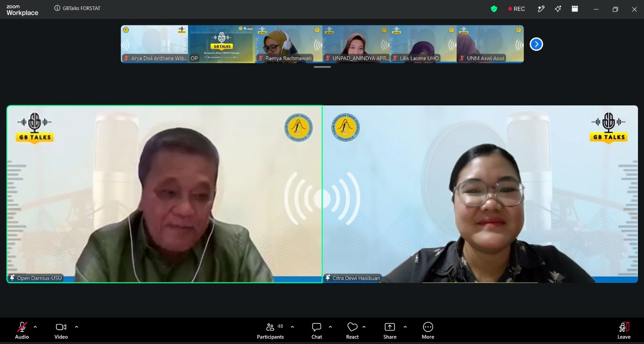The height and width of the screenshot is (344, 644).
Task: Click the muted mic icon on UNM Aswi Aswi
Action: tap(462, 58)
